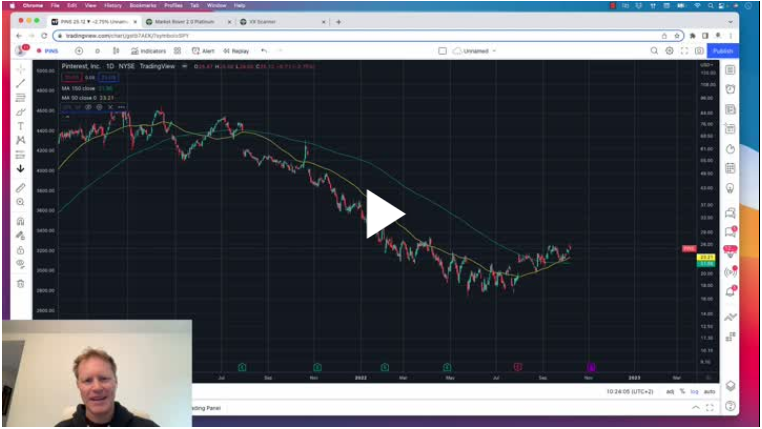This screenshot has height=429, width=762.
Task: Open the Profiles menu in menu bar
Action: click(173, 5)
